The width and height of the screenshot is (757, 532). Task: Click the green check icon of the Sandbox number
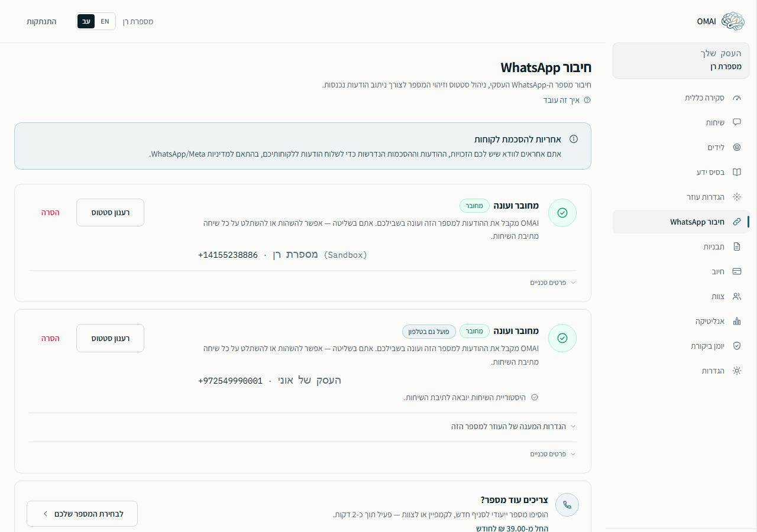(562, 213)
